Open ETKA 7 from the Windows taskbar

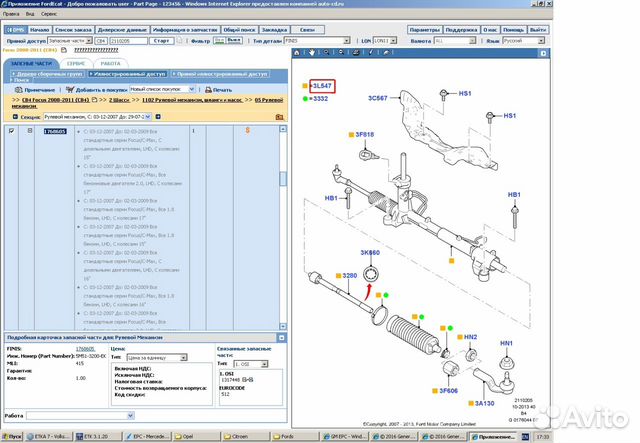[49, 436]
